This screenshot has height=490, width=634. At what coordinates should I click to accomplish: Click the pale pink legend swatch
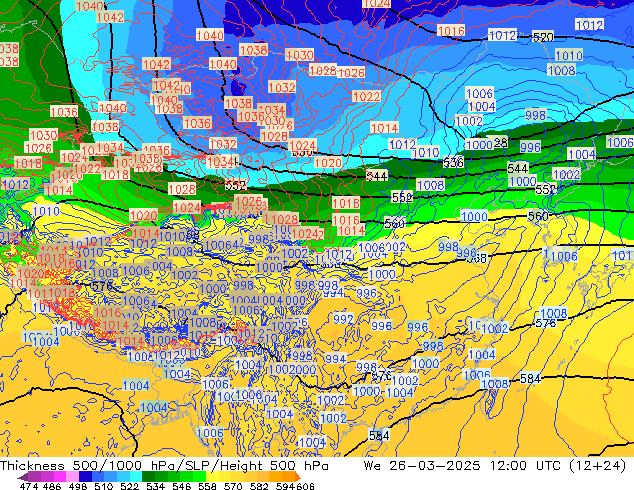point(72,477)
